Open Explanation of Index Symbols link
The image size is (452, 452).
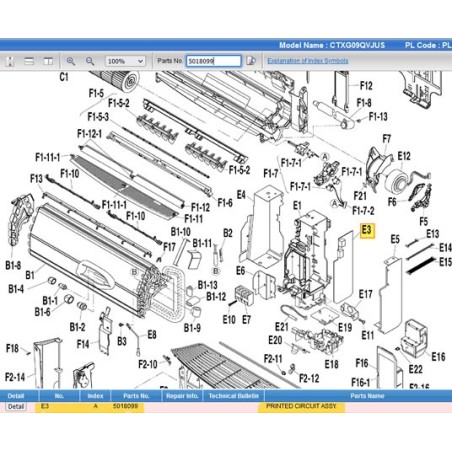click(x=308, y=61)
